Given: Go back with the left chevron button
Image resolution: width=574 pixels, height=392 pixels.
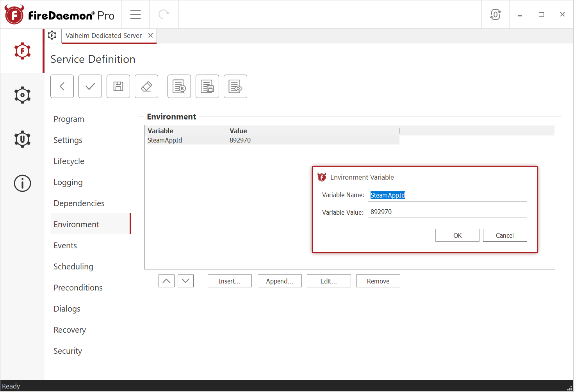Looking at the screenshot, I should click(x=62, y=86).
